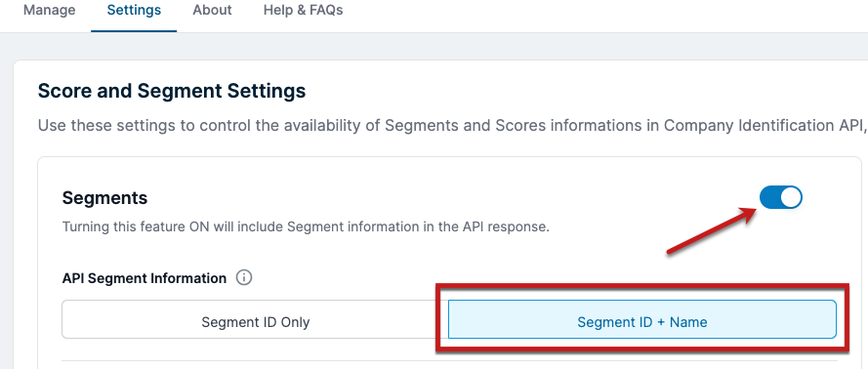Click the white knob of the Segments switch
Viewport: 868px width, 369px height.
[791, 197]
